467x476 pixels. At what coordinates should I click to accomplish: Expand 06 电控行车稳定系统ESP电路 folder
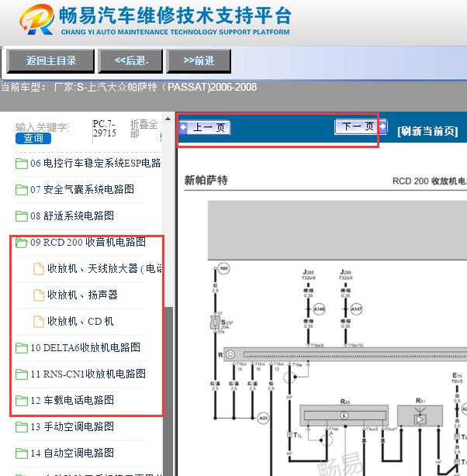[x=95, y=164]
